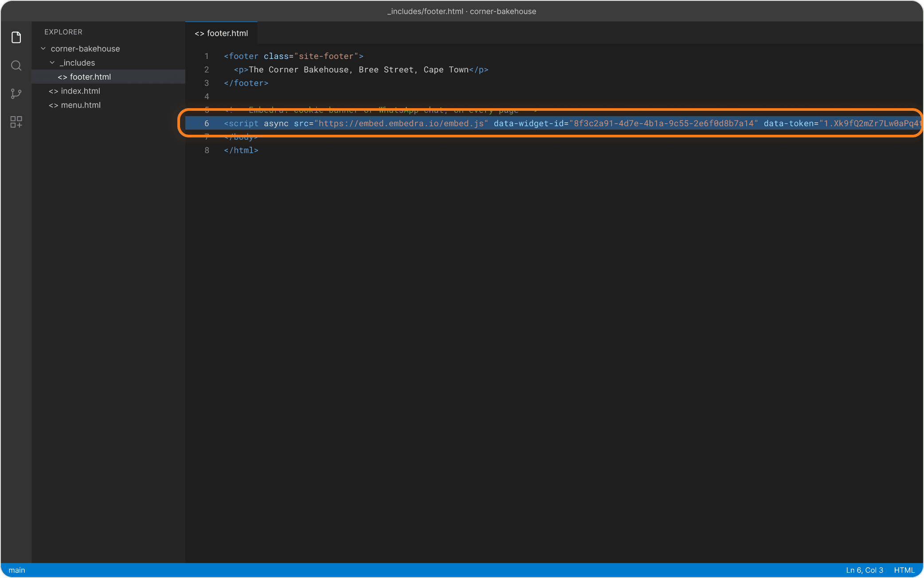Click line number 4 in the gutter

point(207,97)
